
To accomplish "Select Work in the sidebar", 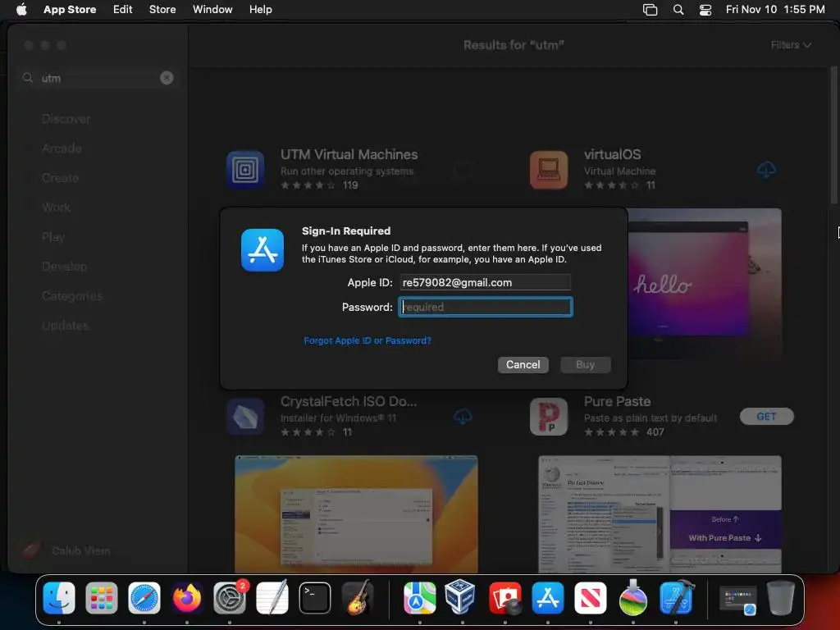I will (x=57, y=208).
